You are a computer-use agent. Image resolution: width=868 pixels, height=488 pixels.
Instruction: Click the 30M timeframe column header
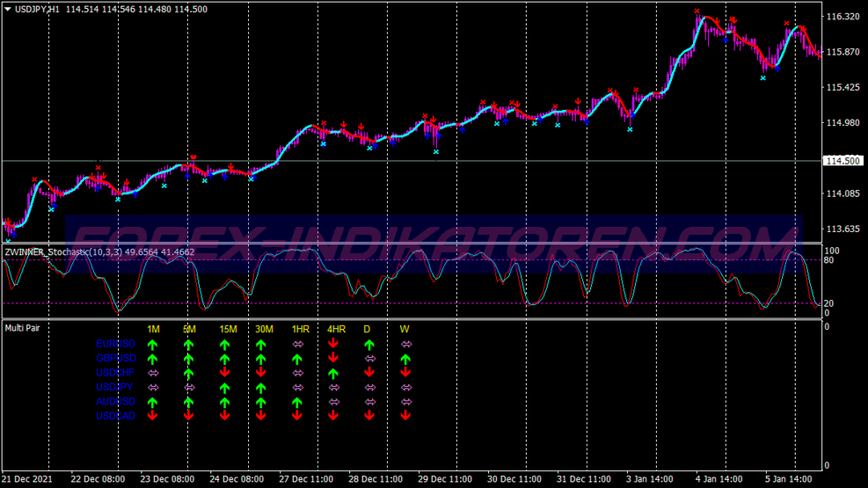[264, 329]
